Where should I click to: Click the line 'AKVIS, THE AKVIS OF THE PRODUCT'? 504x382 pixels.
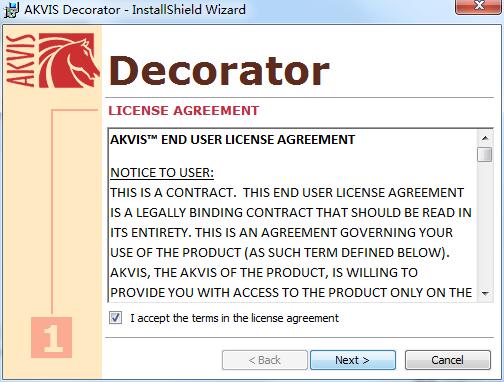pyautogui.click(x=264, y=273)
